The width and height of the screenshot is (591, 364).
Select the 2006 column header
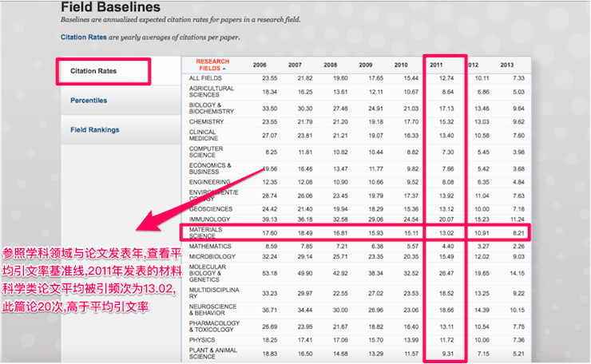pyautogui.click(x=260, y=65)
